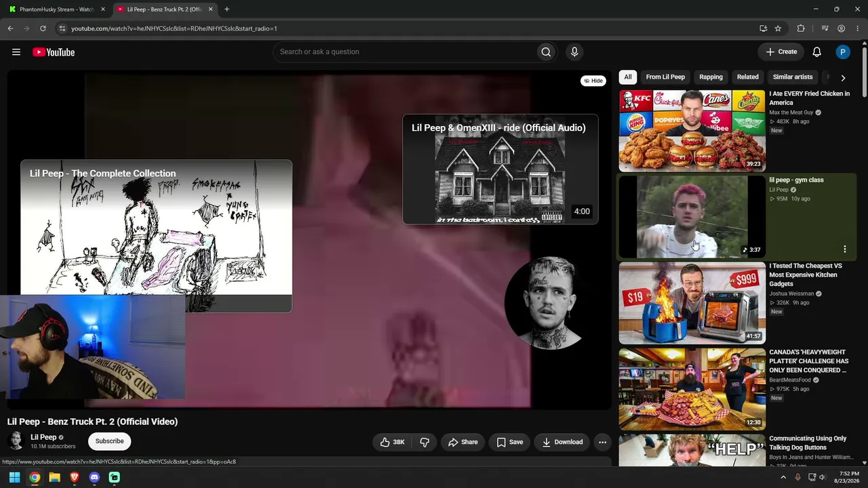Open media controls icon in Chrome toolbar
The height and width of the screenshot is (488, 868).
tap(825, 28)
